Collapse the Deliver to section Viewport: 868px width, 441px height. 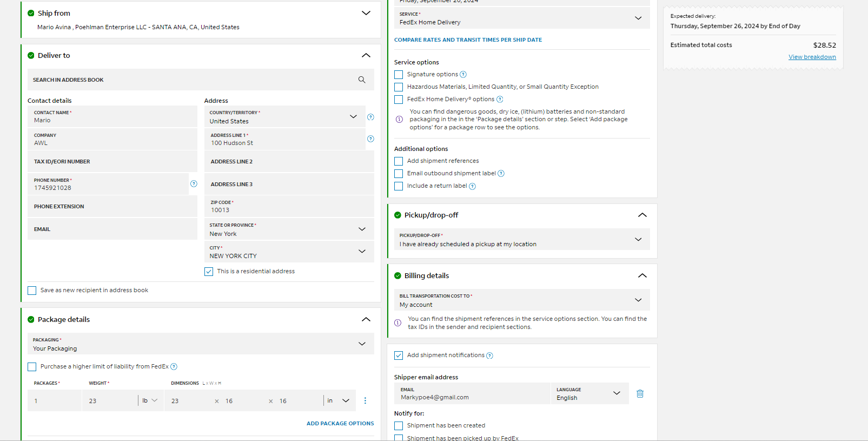366,55
